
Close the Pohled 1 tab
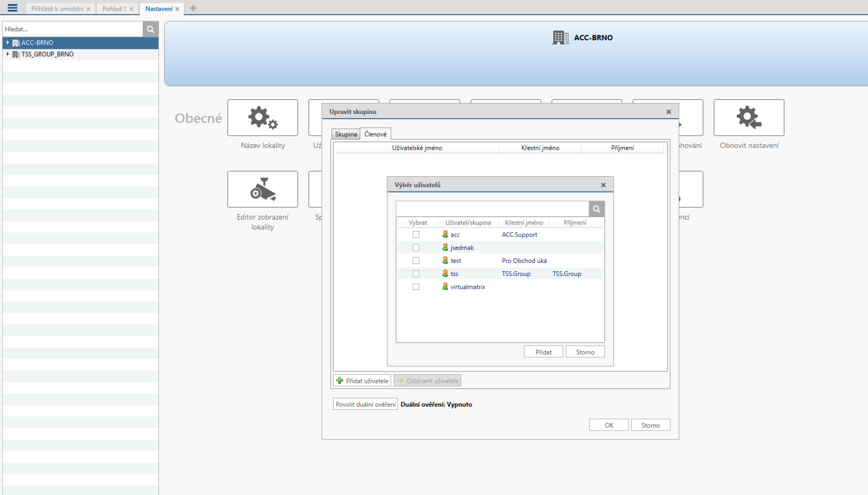coord(131,9)
